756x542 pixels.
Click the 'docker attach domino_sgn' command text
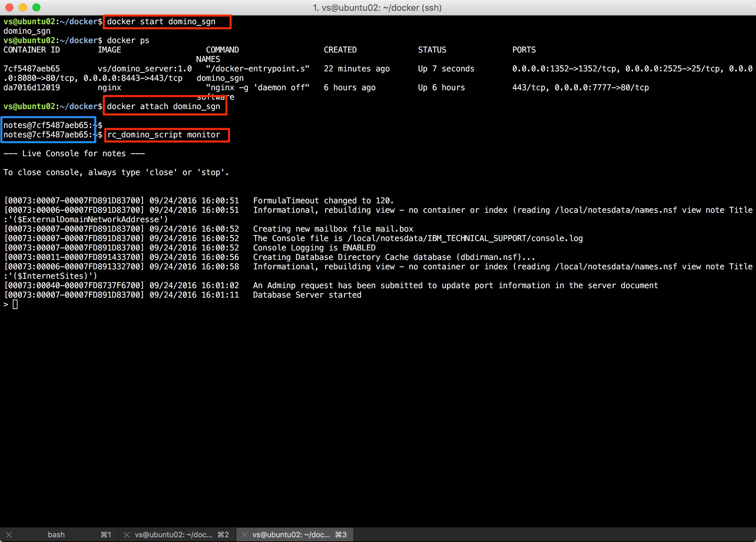164,107
